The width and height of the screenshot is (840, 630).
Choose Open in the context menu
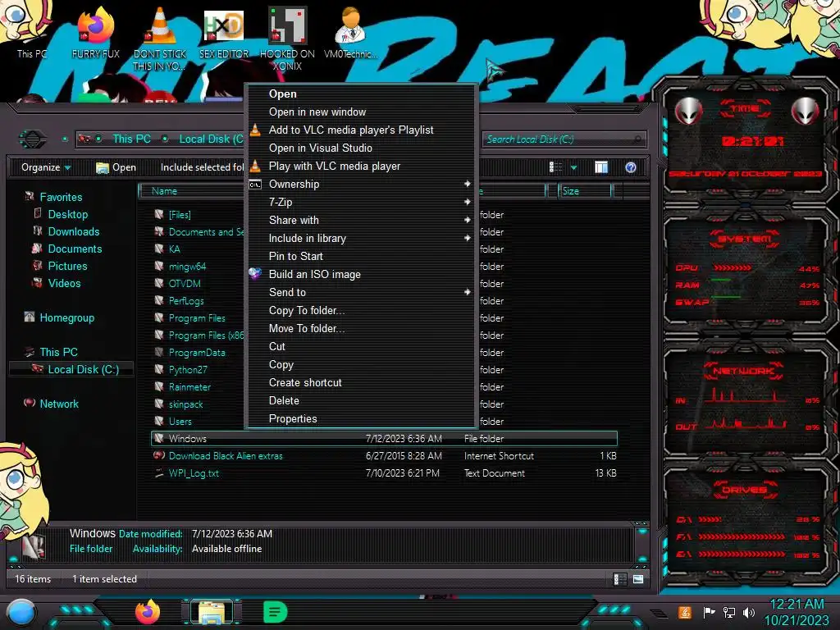(361, 94)
